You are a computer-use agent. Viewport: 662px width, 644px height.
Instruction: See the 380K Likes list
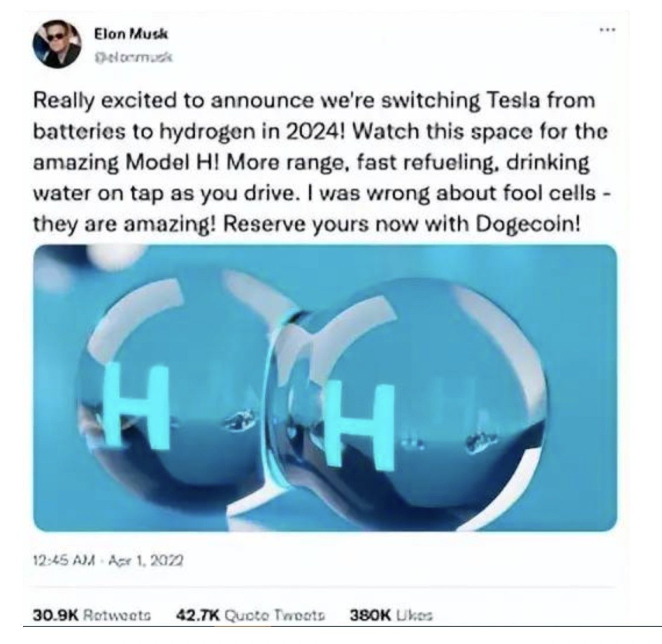point(391,616)
